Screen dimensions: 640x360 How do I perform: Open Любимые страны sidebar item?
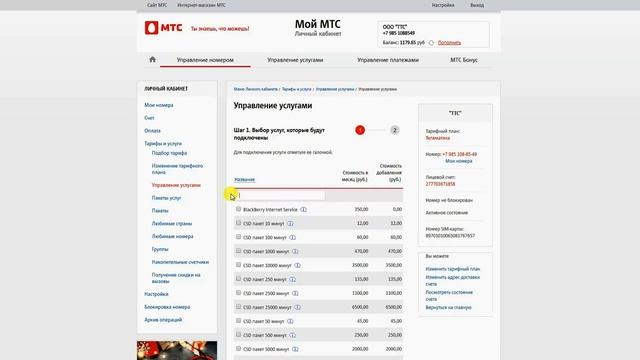172,224
